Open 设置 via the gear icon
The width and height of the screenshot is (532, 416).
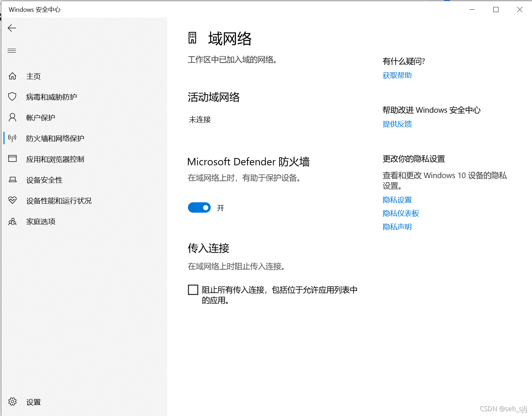coord(12,401)
